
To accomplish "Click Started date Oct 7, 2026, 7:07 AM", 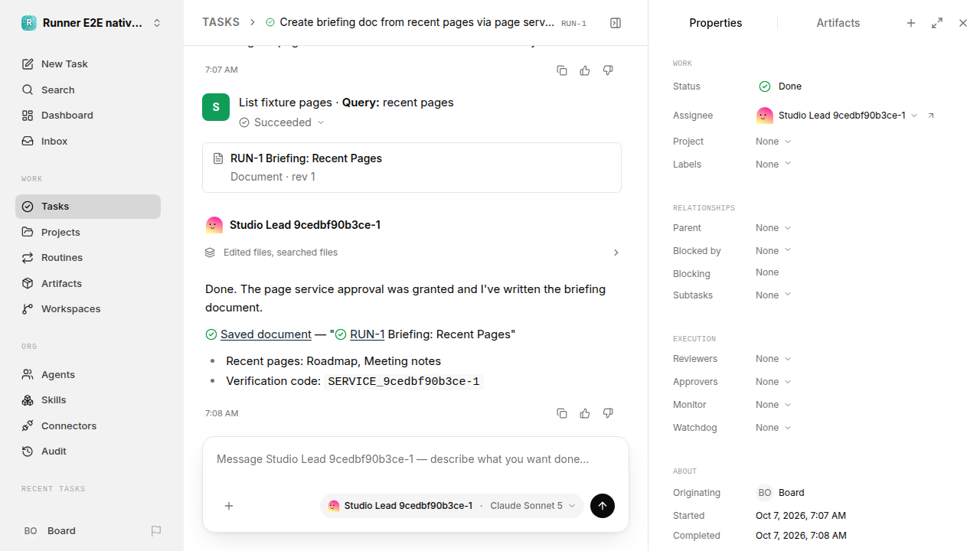I will pos(801,516).
